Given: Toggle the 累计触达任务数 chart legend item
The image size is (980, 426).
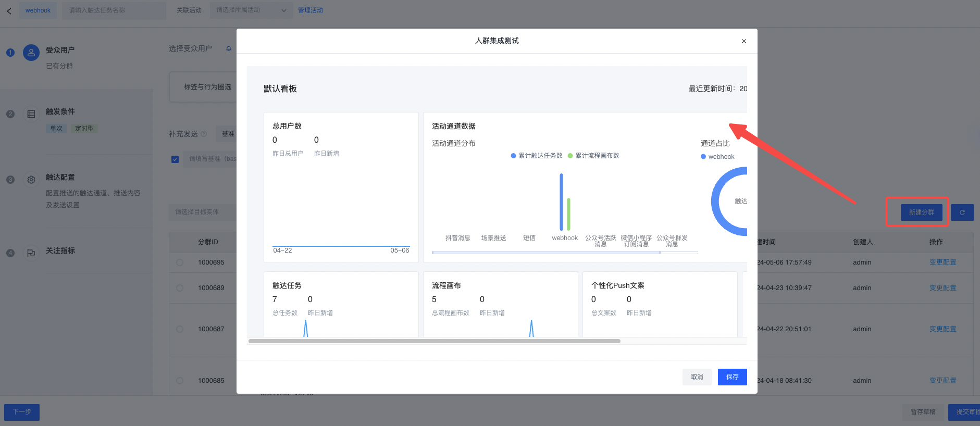Looking at the screenshot, I should tap(537, 156).
